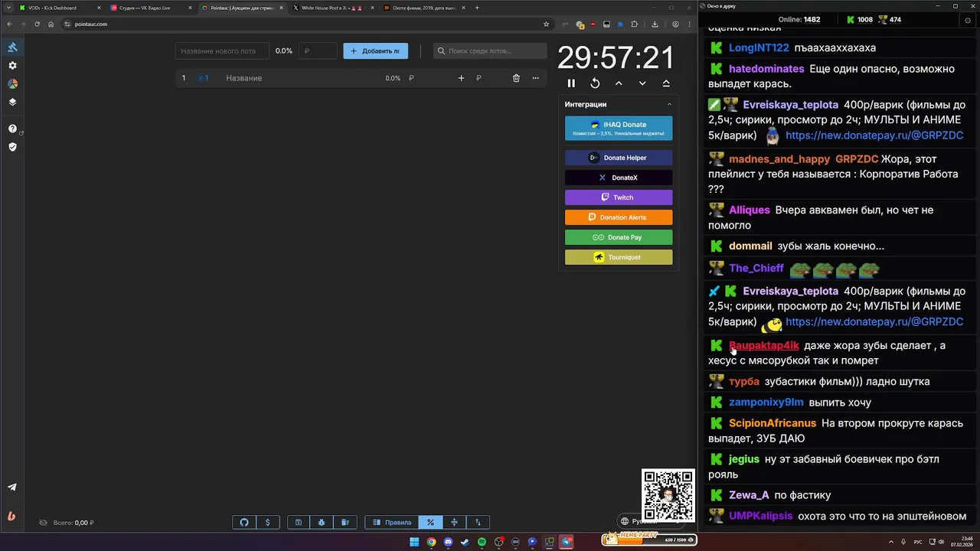Screen dimensions: 980x551
Task: Open Chrome tab search dropdown arrow
Action: point(8,8)
